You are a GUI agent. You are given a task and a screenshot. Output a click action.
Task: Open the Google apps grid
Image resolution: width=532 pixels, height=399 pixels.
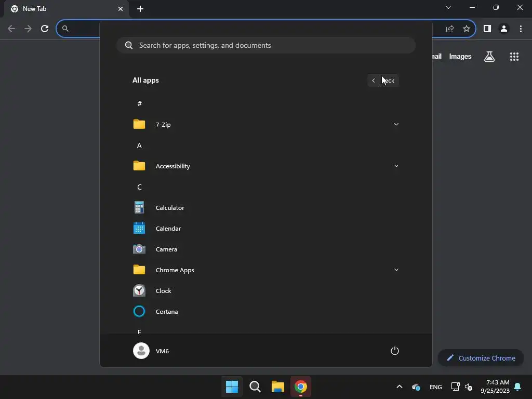(x=514, y=56)
